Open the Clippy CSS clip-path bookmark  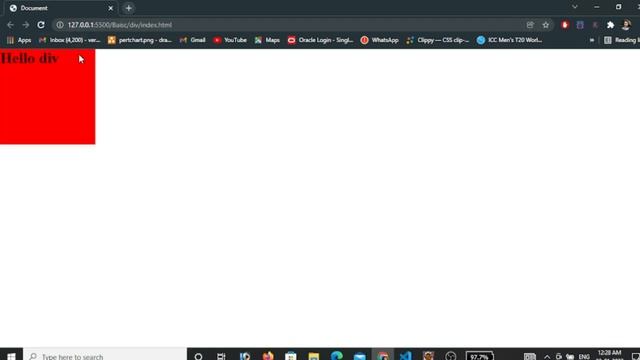[438, 40]
